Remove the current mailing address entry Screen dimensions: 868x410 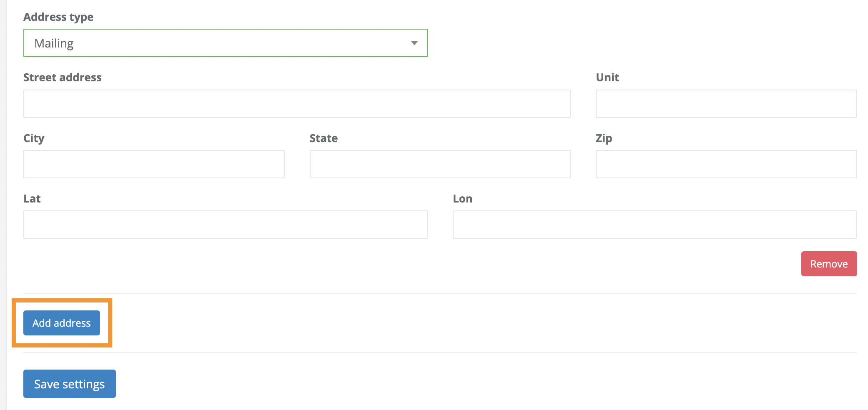click(x=829, y=263)
